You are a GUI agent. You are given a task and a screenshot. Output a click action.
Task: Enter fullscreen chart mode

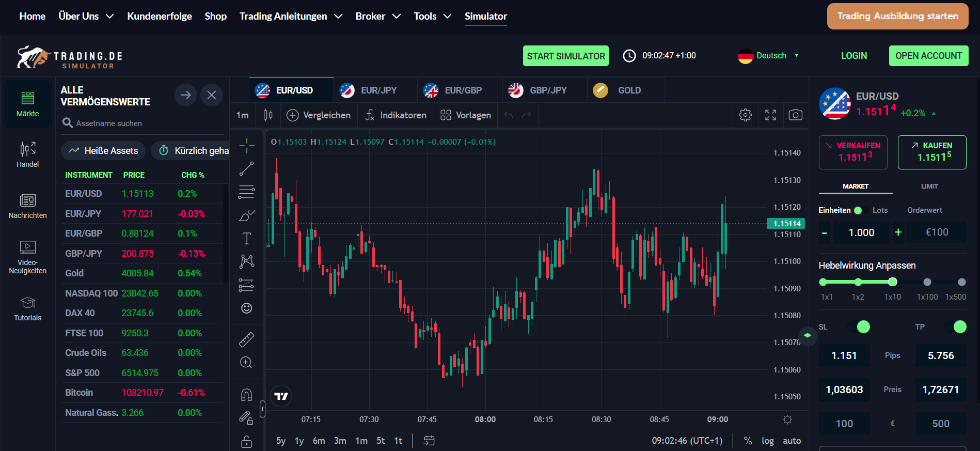(770, 115)
